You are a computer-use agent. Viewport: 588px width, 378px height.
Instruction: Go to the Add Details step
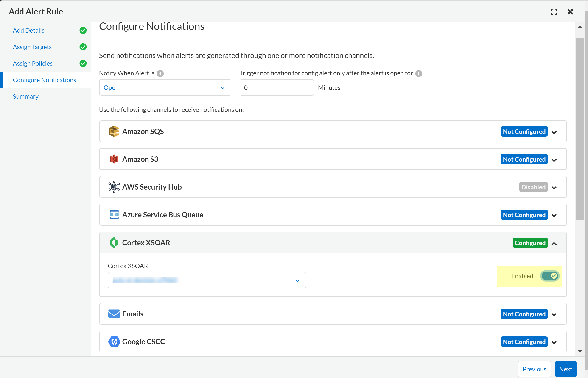point(28,31)
